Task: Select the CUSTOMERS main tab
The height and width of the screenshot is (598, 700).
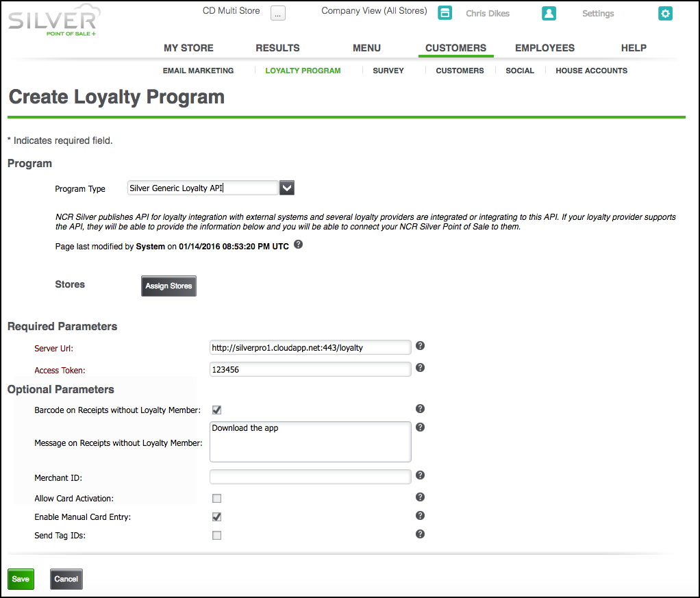Action: (x=455, y=48)
